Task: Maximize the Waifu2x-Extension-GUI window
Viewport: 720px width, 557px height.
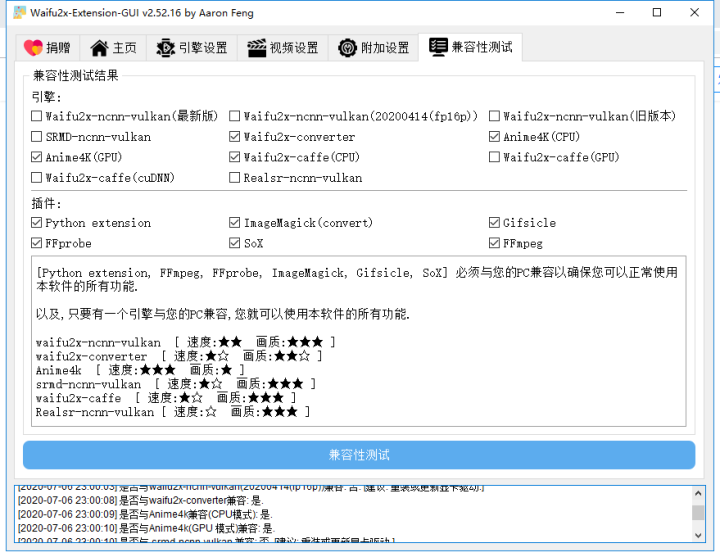Action: pos(657,12)
